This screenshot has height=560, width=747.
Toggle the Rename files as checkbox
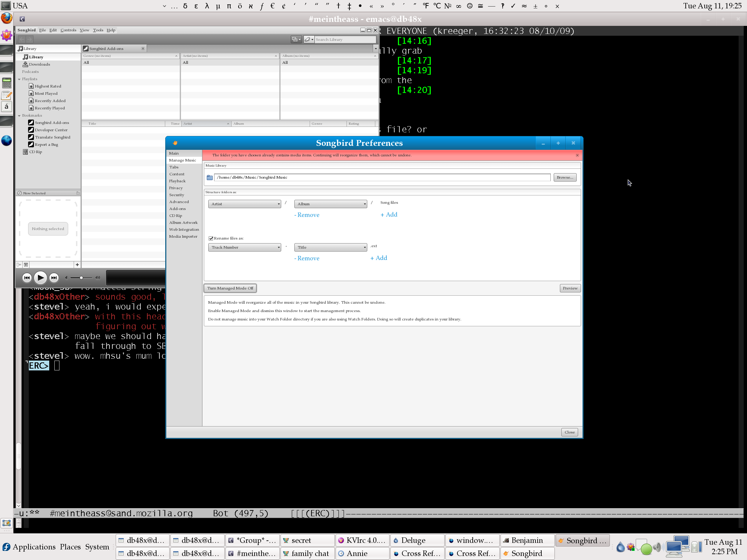pos(211,238)
